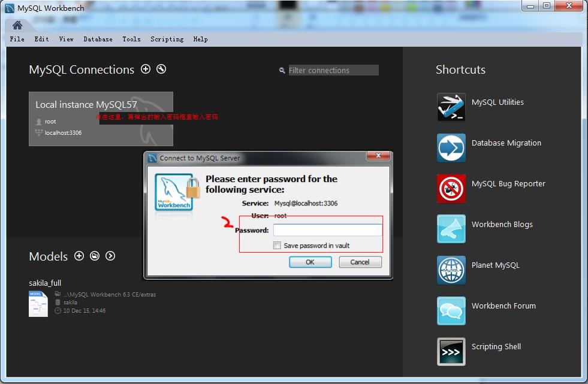Image resolution: width=588 pixels, height=384 pixels.
Task: Click the Database Migration shortcut label
Action: tap(506, 143)
